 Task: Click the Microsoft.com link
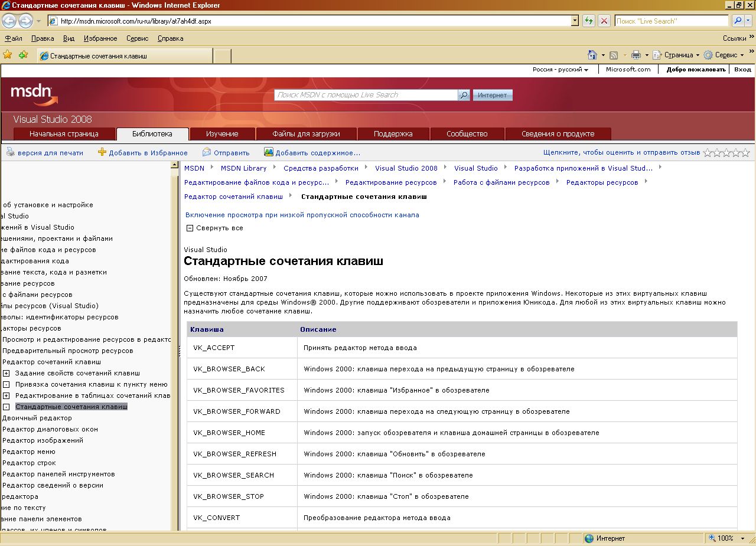pyautogui.click(x=628, y=70)
